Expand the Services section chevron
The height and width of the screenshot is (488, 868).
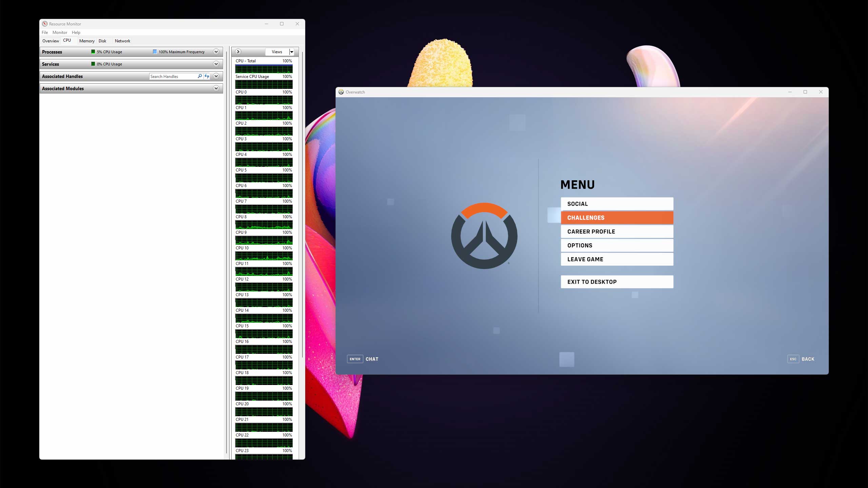pyautogui.click(x=216, y=64)
